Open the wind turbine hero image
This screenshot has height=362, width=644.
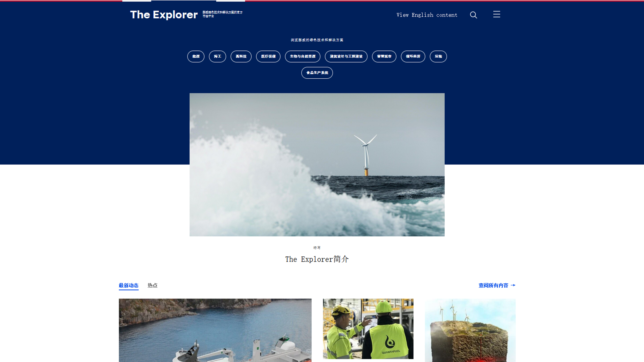tap(317, 165)
